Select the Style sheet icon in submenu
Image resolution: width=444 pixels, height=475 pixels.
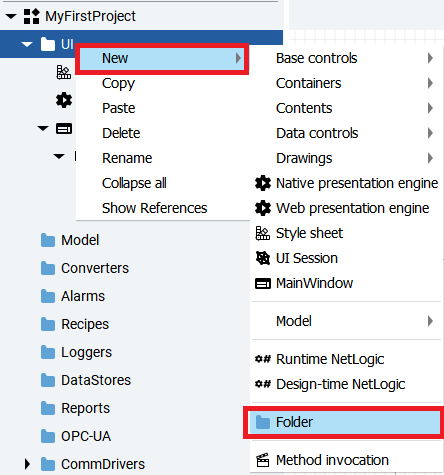(x=263, y=233)
